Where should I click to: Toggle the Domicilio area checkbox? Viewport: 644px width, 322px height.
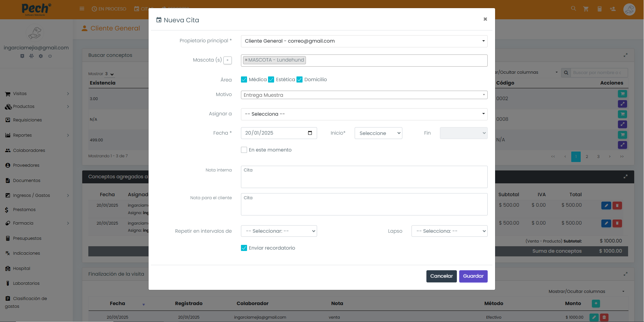click(x=299, y=79)
